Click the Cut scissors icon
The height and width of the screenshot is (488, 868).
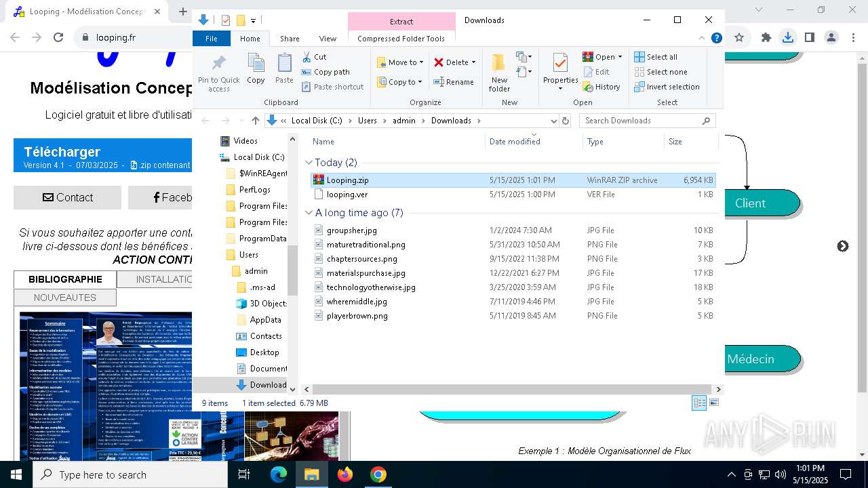click(x=307, y=57)
